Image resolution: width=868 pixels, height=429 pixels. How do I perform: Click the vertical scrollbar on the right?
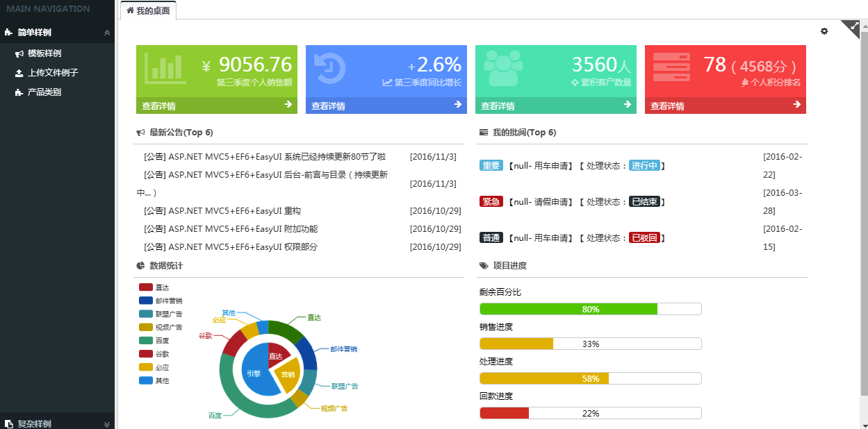(864, 208)
